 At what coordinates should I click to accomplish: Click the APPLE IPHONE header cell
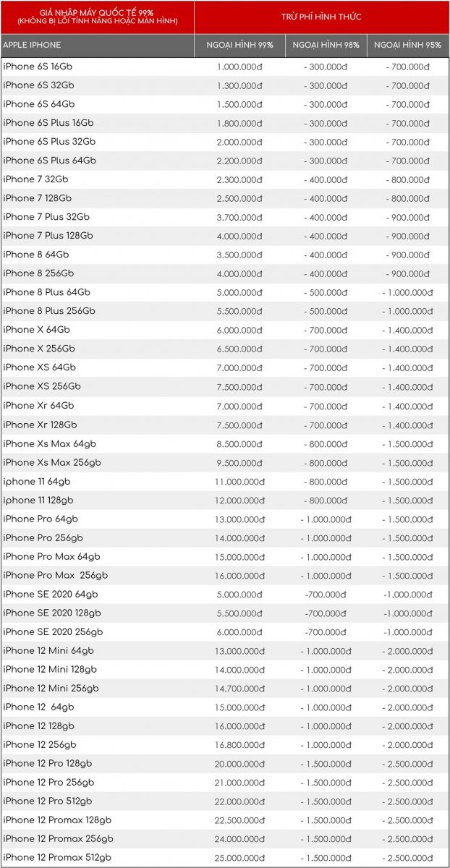click(x=31, y=46)
